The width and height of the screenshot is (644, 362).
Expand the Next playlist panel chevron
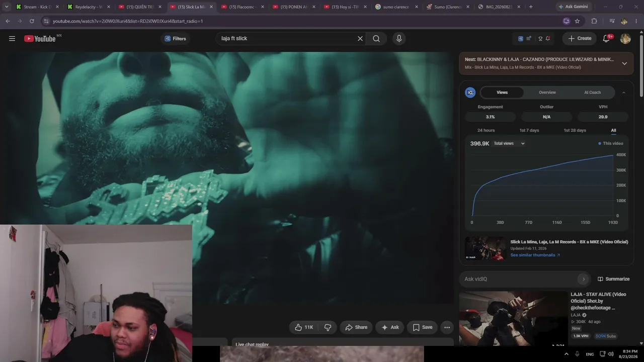(x=624, y=63)
